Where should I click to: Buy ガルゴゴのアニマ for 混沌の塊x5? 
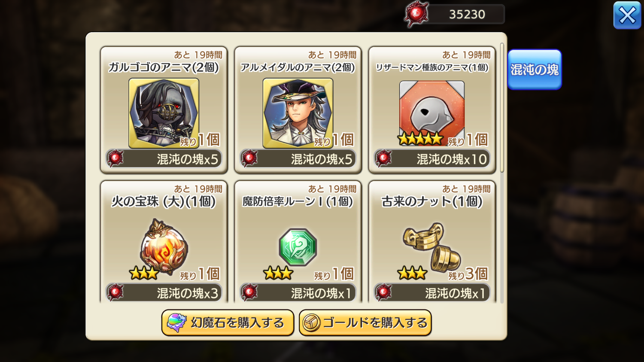pos(164,159)
